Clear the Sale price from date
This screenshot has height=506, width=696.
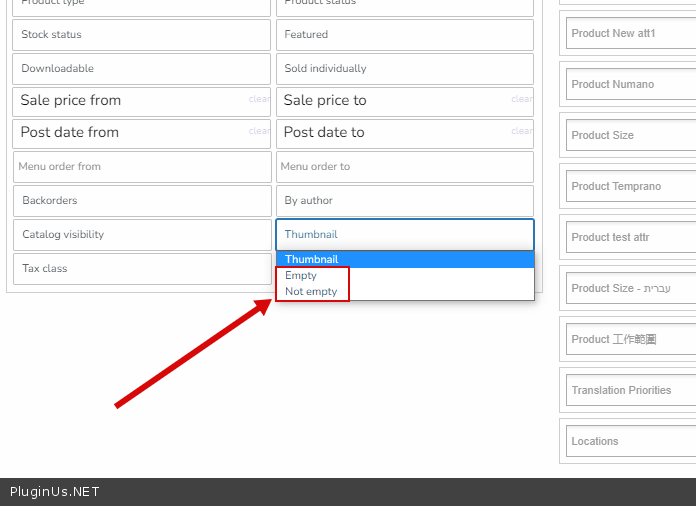(x=259, y=99)
